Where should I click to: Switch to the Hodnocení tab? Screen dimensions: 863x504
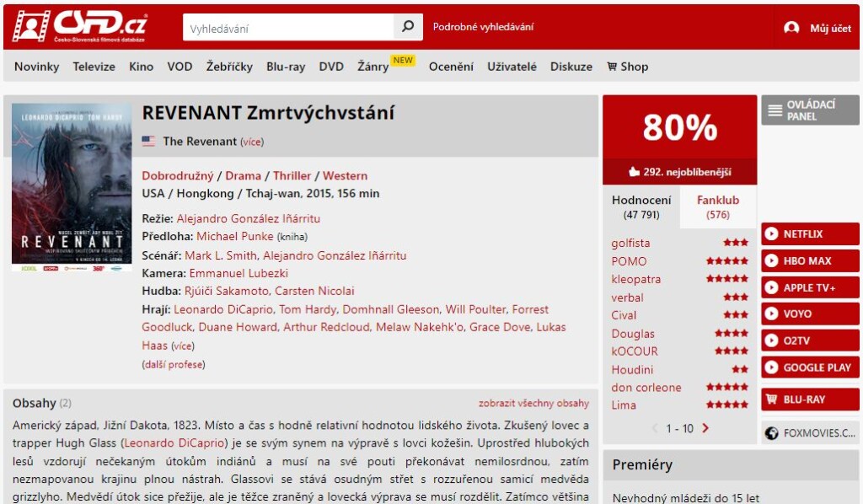point(641,206)
